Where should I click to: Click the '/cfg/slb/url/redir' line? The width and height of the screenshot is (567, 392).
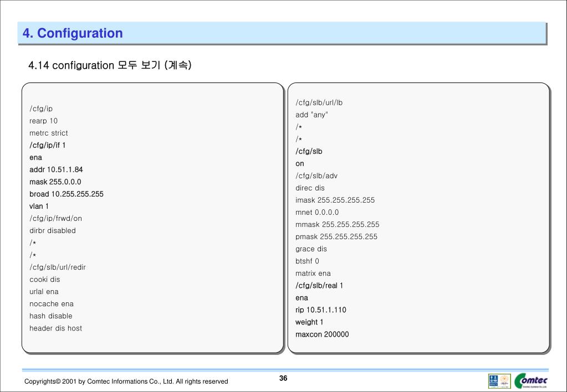(x=58, y=267)
